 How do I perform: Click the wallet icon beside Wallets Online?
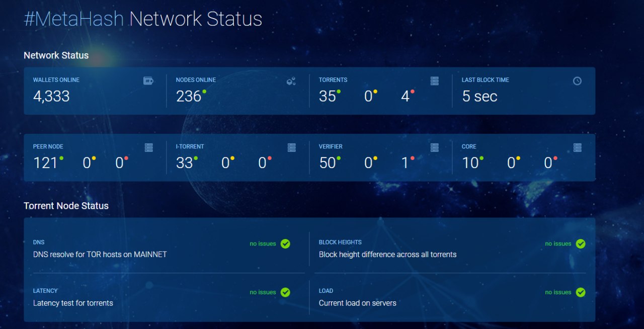click(x=148, y=80)
